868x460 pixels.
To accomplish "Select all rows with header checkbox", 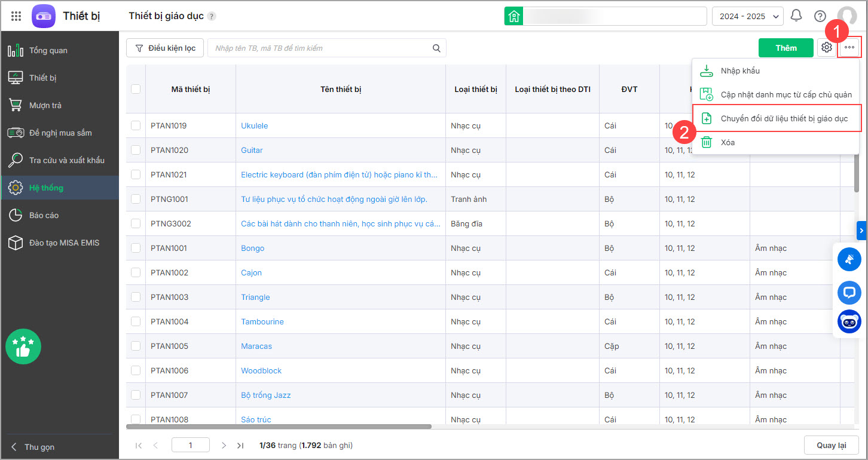I will pos(136,89).
